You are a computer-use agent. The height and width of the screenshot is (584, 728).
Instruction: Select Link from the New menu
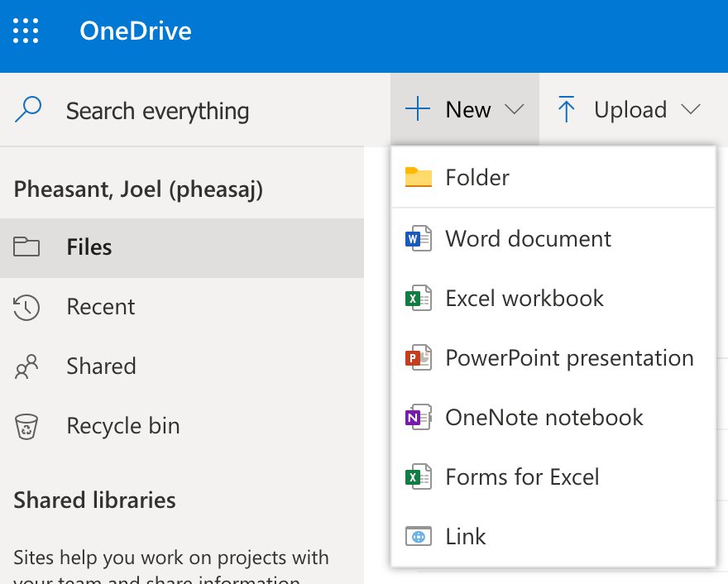click(553, 536)
